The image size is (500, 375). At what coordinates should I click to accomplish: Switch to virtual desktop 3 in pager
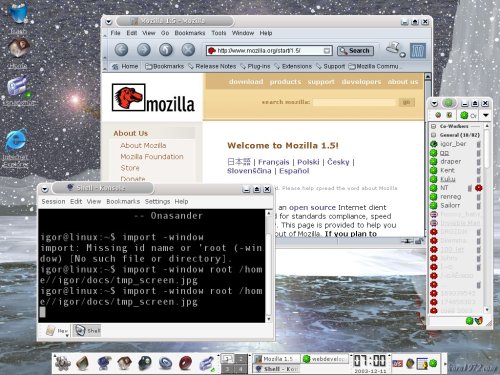[227, 369]
